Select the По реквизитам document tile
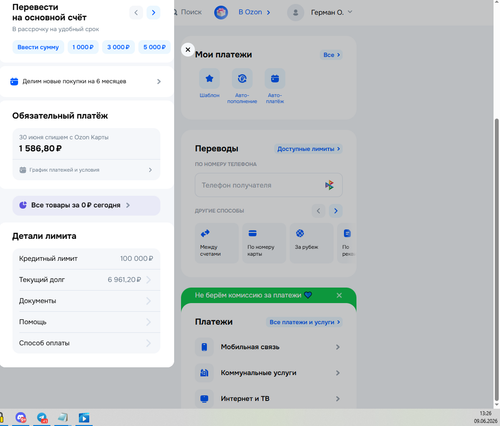 pos(347,243)
